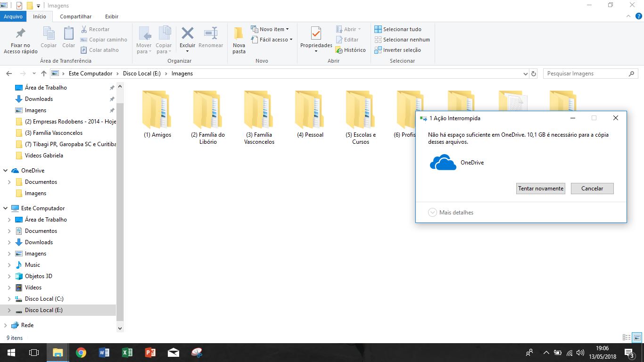Viewport: 644px width, 362px height.
Task: Click Selecionar tudo
Action: 398,29
